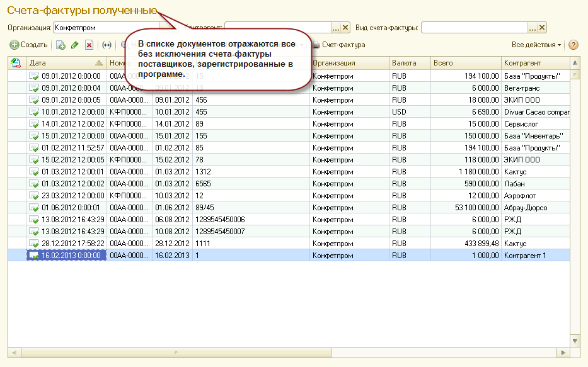Click the vertical scrollbar up arrow

pos(575,63)
